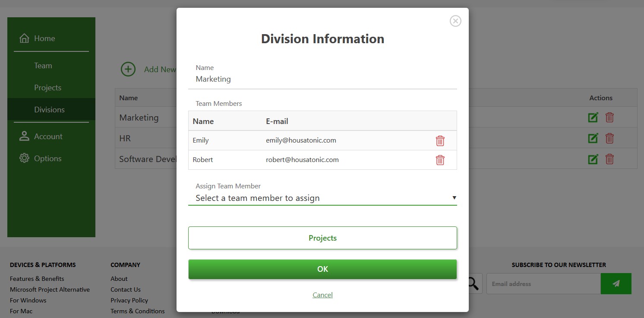
Task: Click the Email address input field
Action: click(543, 283)
